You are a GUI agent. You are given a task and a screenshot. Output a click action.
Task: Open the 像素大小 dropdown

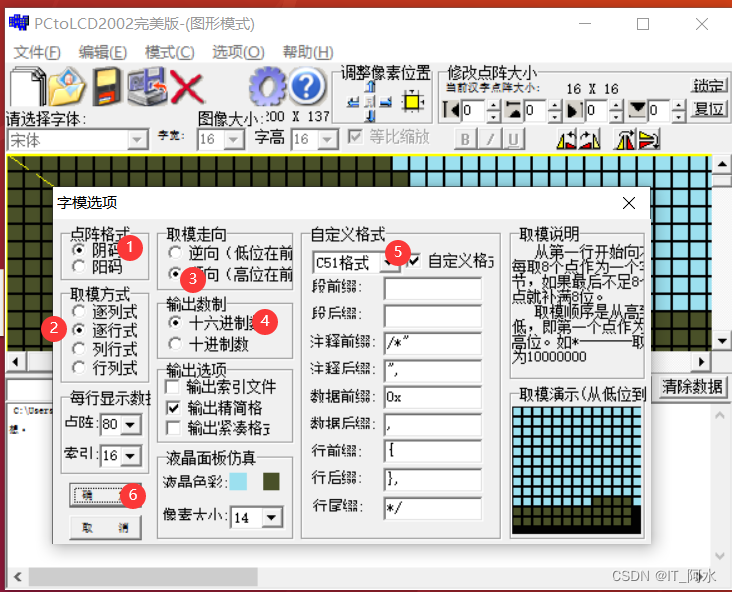272,517
